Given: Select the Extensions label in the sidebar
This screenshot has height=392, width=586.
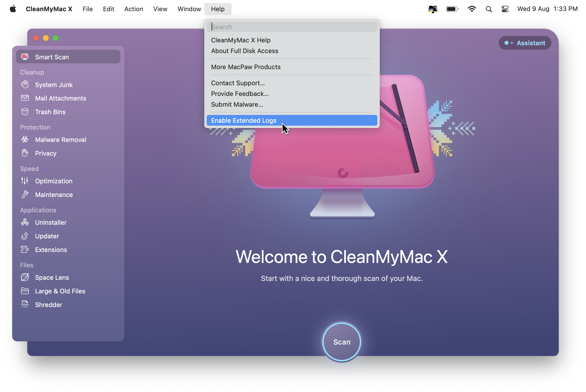Looking at the screenshot, I should point(51,250).
